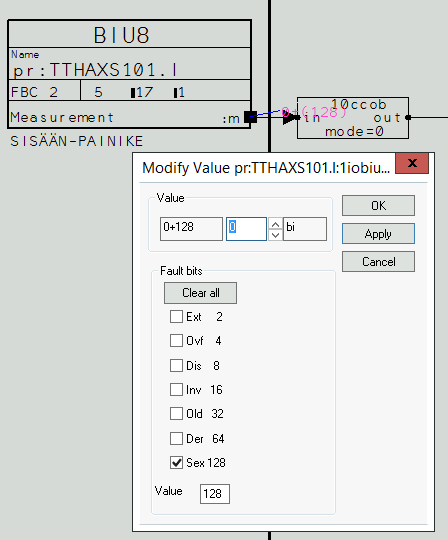Image resolution: width=448 pixels, height=540 pixels.
Task: Check the Ovf 4 fault bit
Action: tap(176, 341)
